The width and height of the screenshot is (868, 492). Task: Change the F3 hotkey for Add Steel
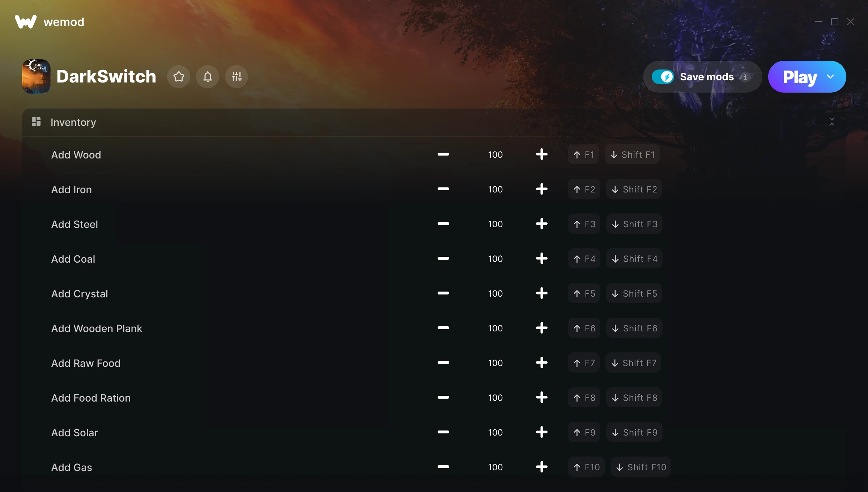584,224
